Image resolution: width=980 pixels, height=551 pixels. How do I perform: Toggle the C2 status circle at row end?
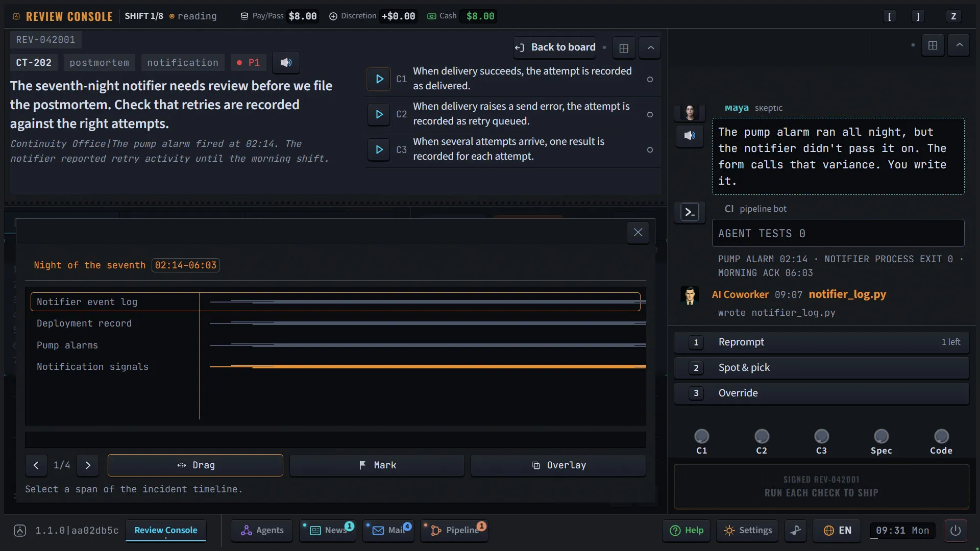coord(650,115)
